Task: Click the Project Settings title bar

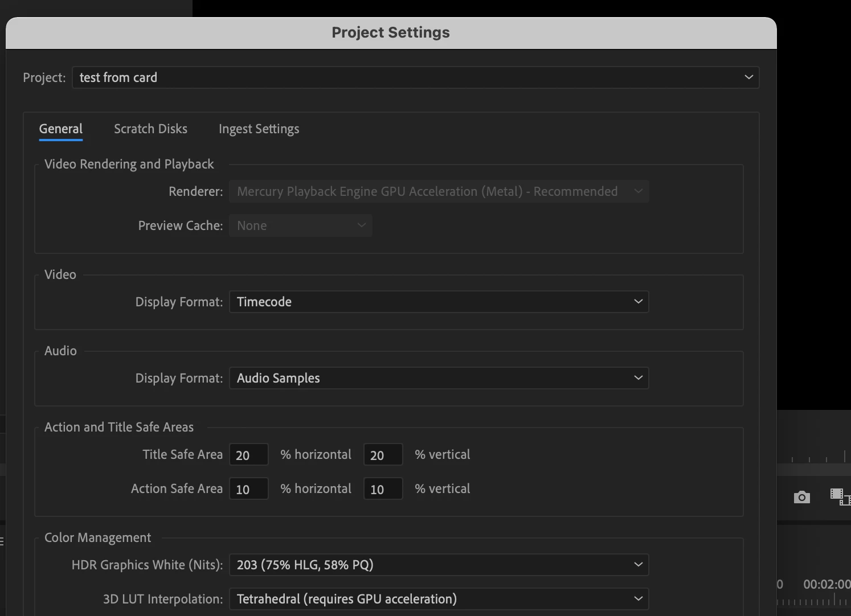Action: [391, 33]
